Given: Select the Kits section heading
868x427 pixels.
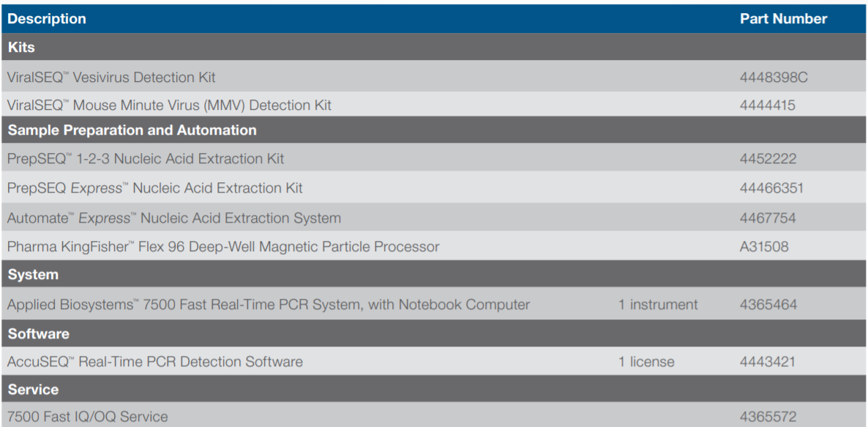Looking at the screenshot, I should [x=22, y=48].
